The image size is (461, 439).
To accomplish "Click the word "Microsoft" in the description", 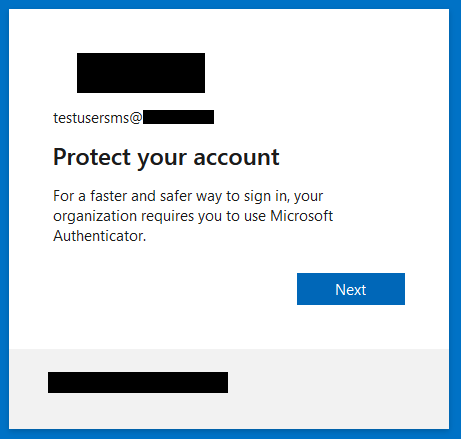I will click(x=301, y=216).
